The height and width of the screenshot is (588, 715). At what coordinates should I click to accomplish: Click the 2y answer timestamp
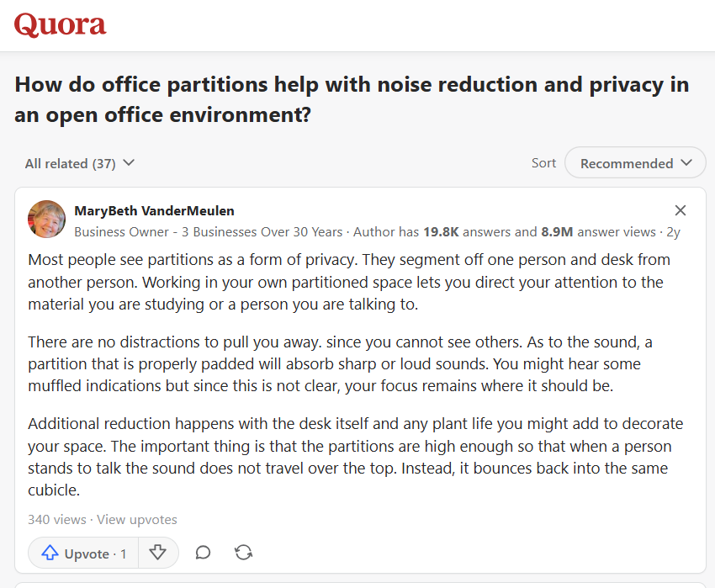click(673, 231)
